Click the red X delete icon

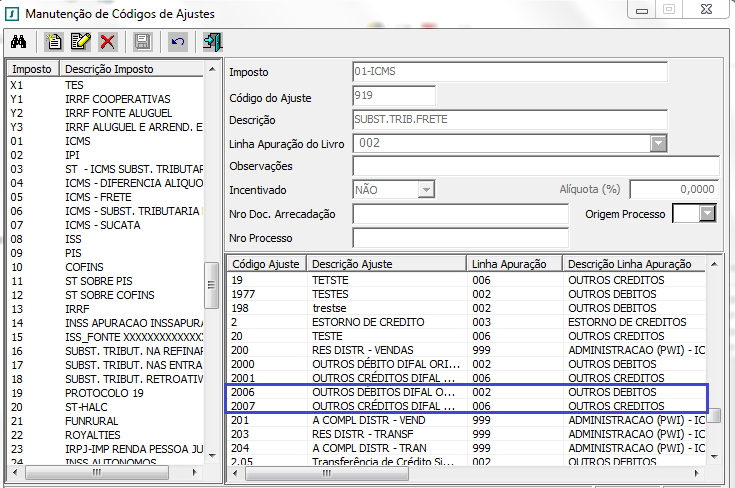point(107,42)
